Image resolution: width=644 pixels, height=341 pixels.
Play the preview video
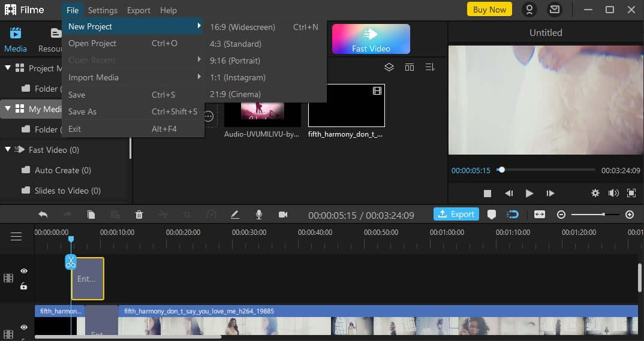(529, 194)
